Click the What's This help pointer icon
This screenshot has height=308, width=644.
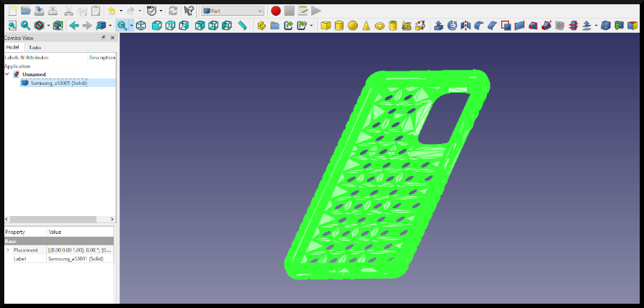(188, 11)
